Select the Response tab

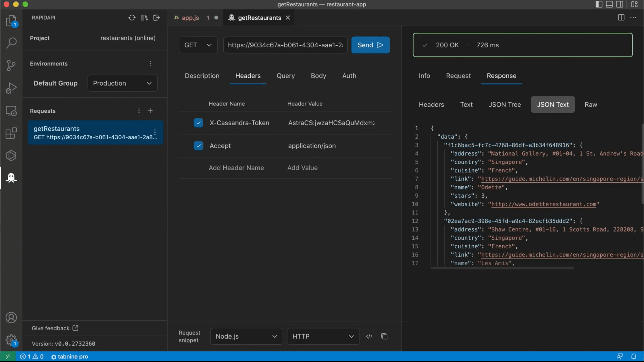coord(502,76)
